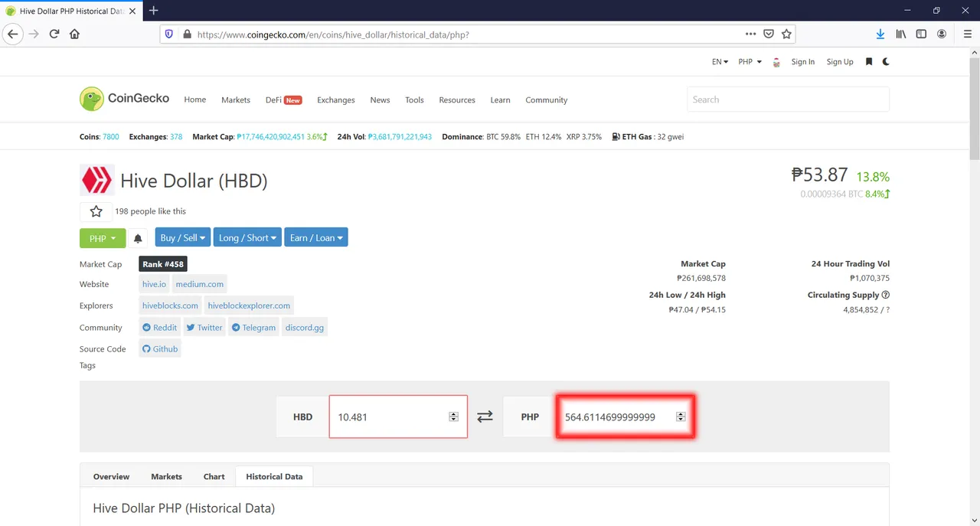Viewport: 980px width, 526px height.
Task: Click the browser Back arrow button
Action: click(x=12, y=34)
